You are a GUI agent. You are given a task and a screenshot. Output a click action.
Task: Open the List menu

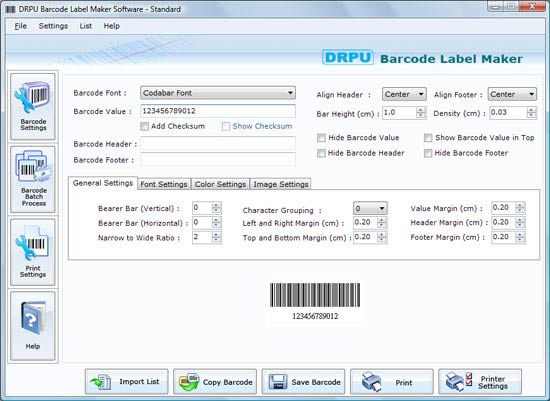[x=86, y=26]
